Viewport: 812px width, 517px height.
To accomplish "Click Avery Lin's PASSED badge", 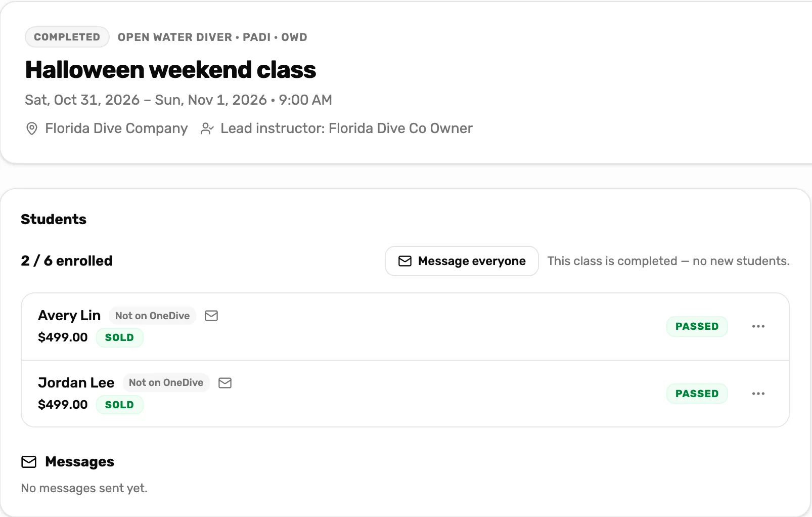I will click(x=697, y=326).
